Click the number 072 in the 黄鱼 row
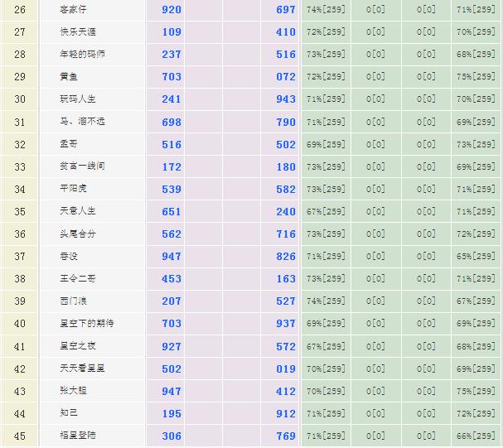The height and width of the screenshot is (448, 503). click(x=286, y=77)
